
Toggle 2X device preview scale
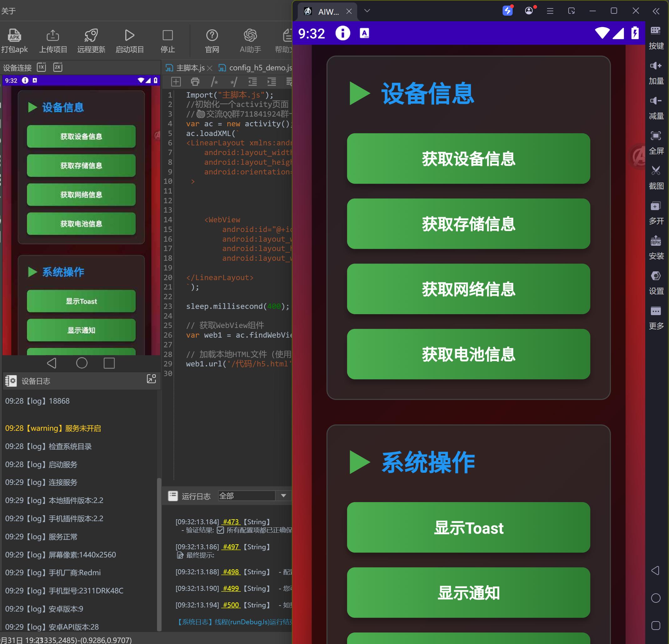[x=58, y=67]
